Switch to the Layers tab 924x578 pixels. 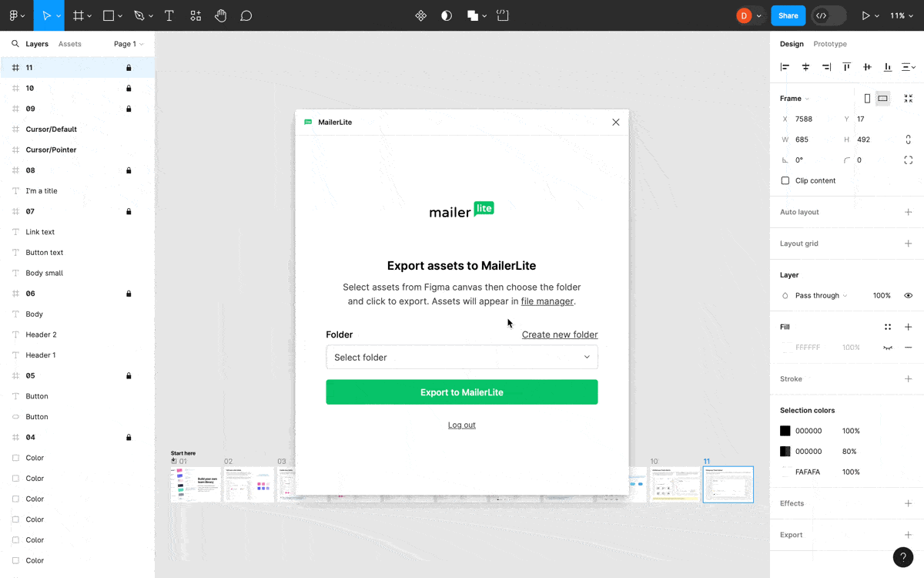(x=37, y=44)
